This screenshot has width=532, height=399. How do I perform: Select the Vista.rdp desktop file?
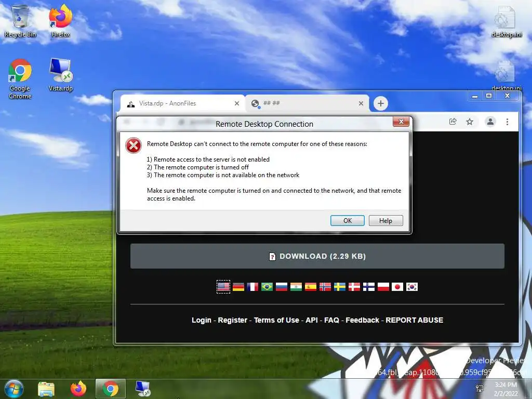pos(61,75)
